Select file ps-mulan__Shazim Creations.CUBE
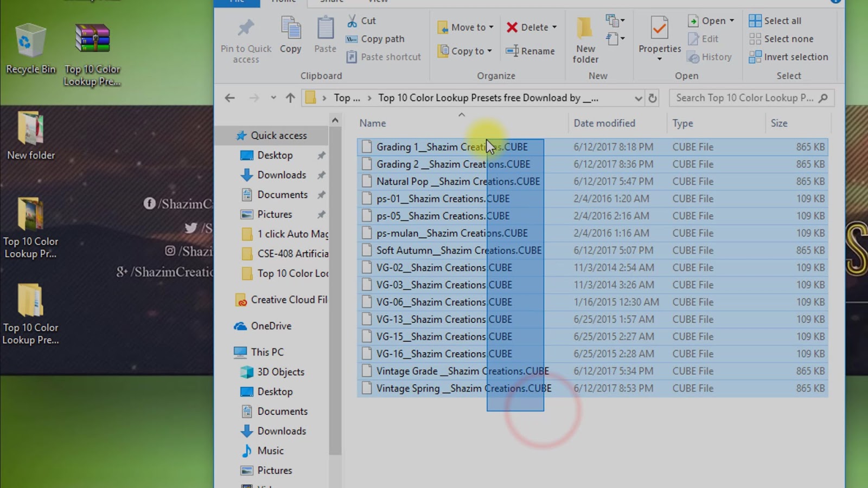Viewport: 868px width, 488px height. pos(592,233)
